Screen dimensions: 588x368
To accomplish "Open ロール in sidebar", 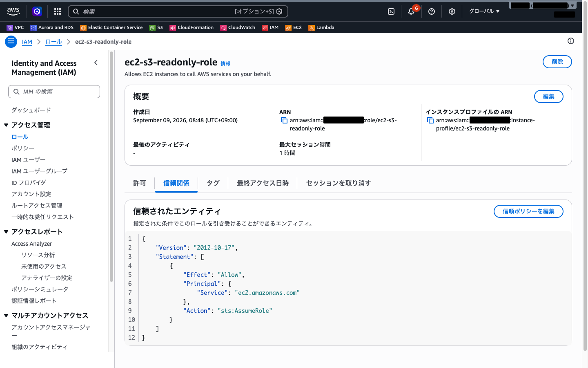I will pos(20,137).
